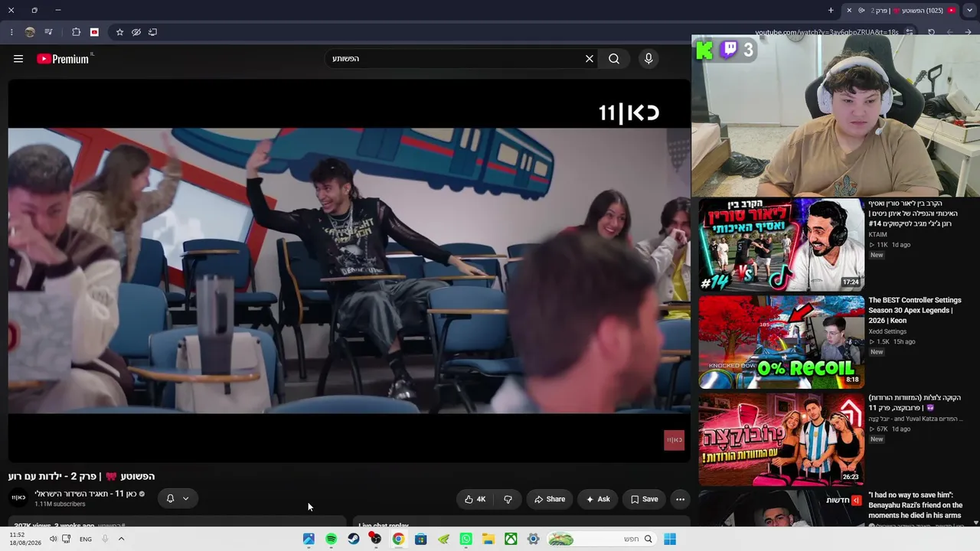Show hidden system tray icons
980x551 pixels.
[121, 539]
